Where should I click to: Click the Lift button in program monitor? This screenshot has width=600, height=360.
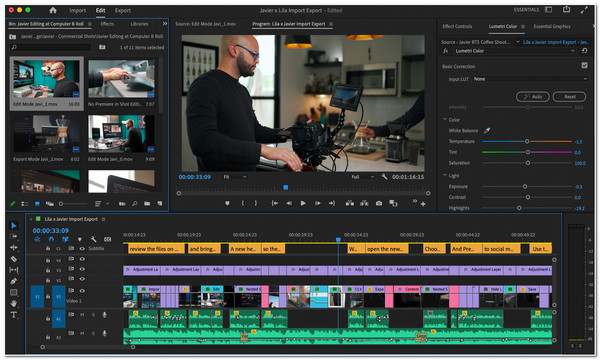[x=350, y=203]
